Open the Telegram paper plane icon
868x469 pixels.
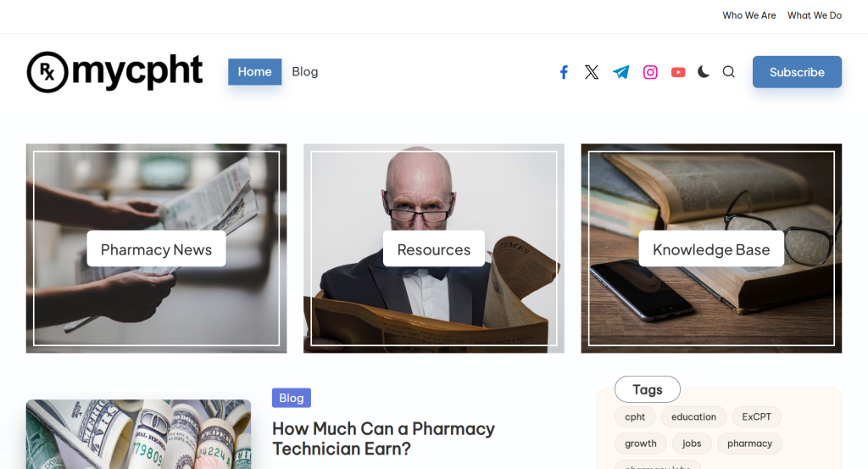(621, 72)
